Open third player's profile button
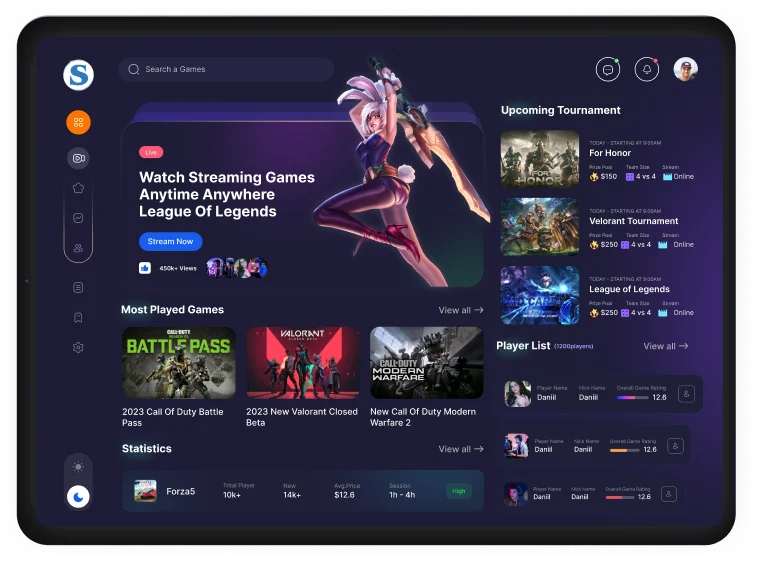760x563 pixels. pos(669,494)
